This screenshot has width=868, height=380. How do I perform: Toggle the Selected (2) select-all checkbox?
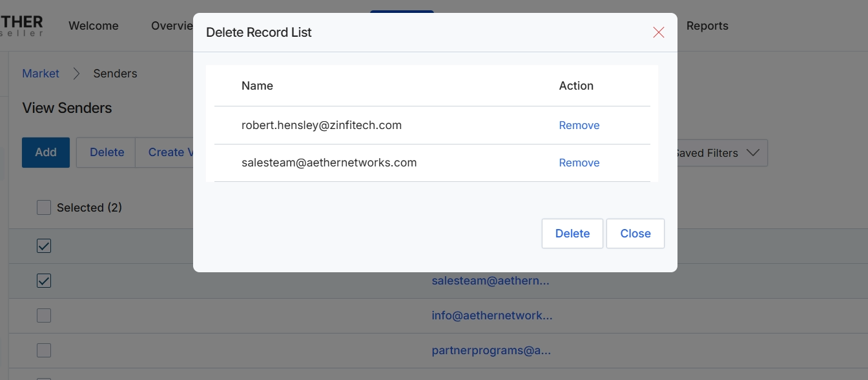pos(44,207)
